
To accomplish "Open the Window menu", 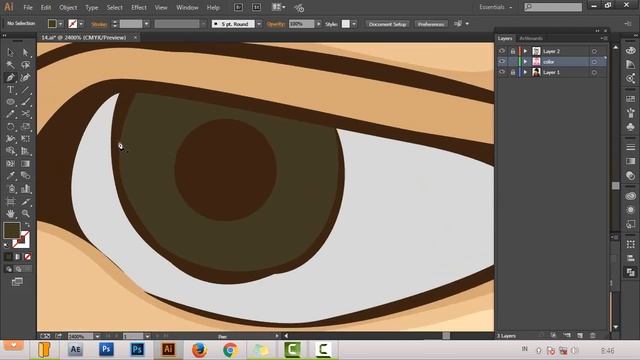I will [x=187, y=7].
